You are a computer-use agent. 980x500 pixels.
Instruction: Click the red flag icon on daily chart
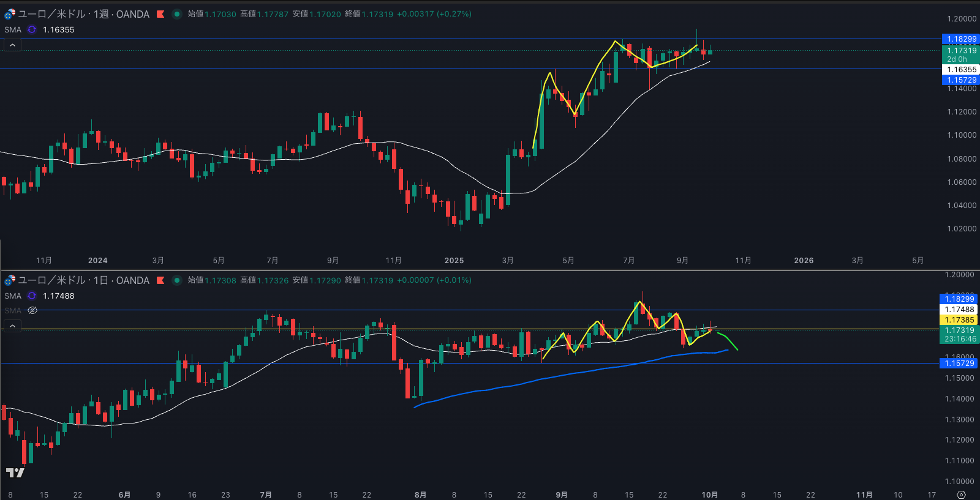point(160,280)
